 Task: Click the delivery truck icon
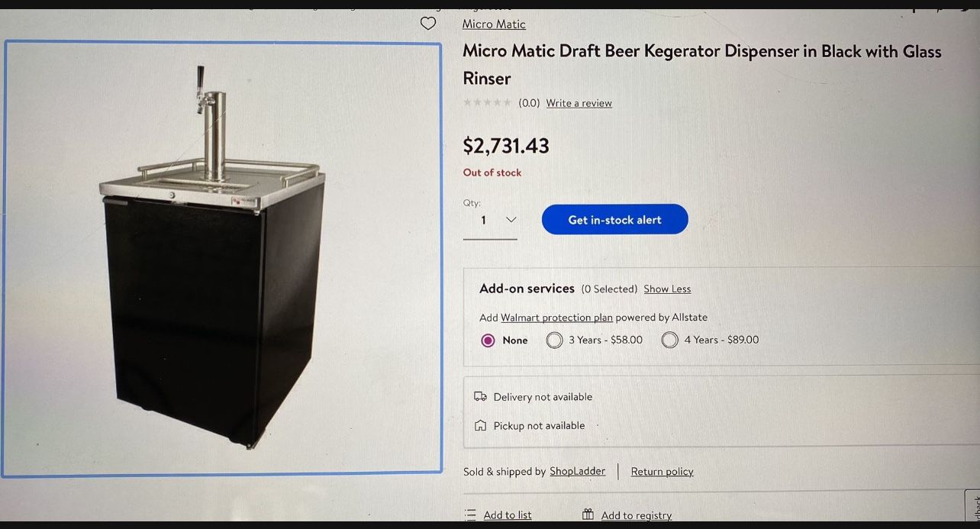point(480,396)
